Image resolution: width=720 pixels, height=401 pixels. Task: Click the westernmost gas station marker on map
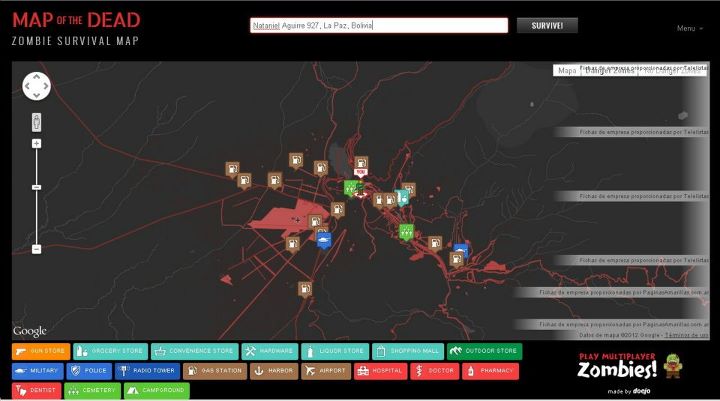coord(232,169)
